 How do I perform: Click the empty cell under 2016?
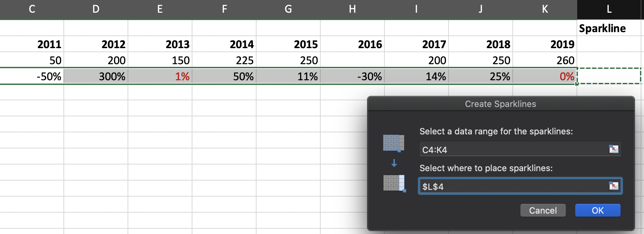[352, 60]
